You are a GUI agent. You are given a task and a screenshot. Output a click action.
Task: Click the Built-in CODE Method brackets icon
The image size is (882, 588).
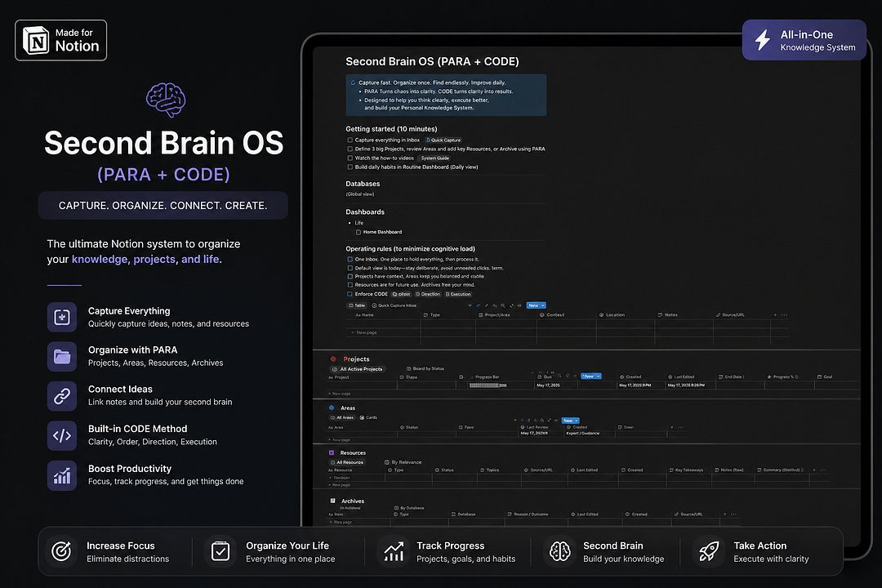pos(62,435)
